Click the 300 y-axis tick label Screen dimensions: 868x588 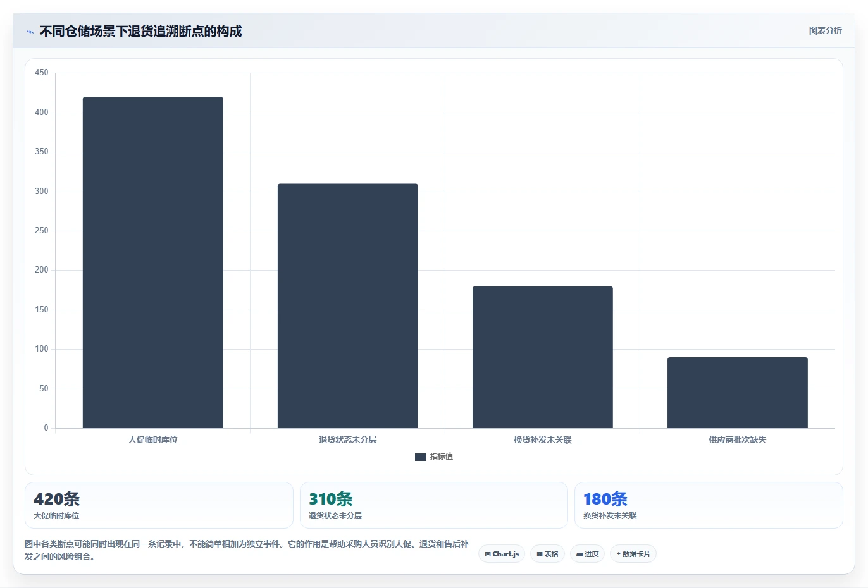click(42, 192)
